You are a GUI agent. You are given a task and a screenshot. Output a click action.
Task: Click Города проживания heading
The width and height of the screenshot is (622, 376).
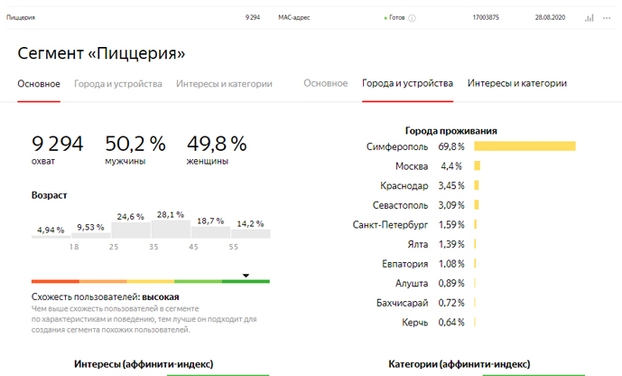451,131
